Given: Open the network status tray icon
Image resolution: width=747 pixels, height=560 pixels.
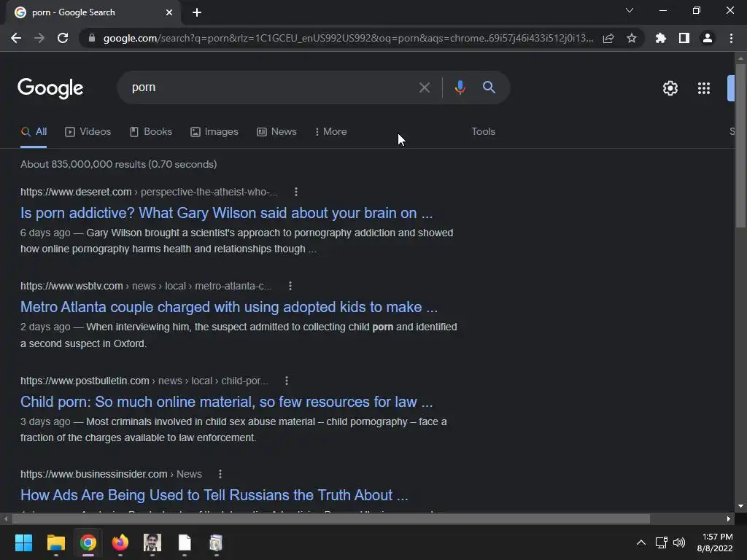Looking at the screenshot, I should click(x=661, y=542).
